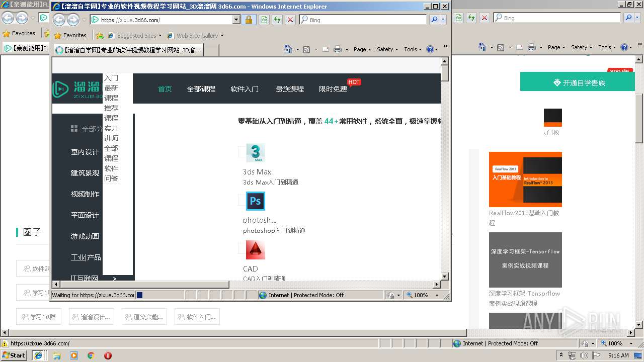Viewport: 644px width, 362px height.
Task: Click the Back arrow in the front IE window
Action: (59, 20)
